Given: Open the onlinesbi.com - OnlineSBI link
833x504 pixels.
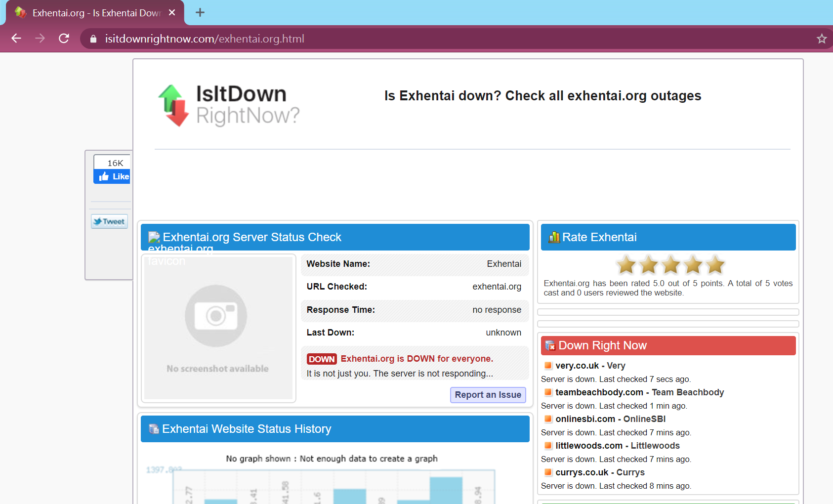Looking at the screenshot, I should (x=611, y=419).
